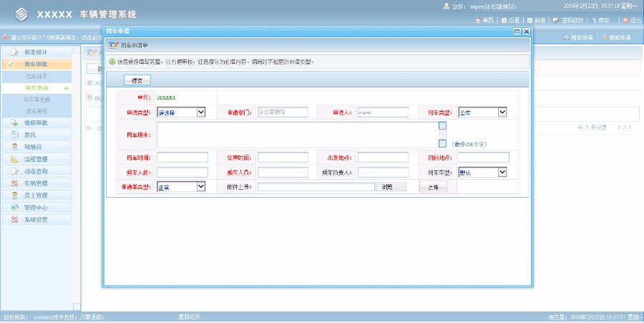Click the 更新记录 link in footer
The height and width of the screenshot is (323, 644).
tap(189, 317)
